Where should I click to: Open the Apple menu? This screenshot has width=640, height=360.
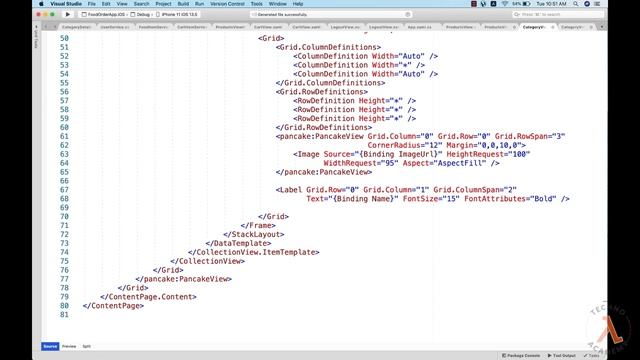coord(41,4)
